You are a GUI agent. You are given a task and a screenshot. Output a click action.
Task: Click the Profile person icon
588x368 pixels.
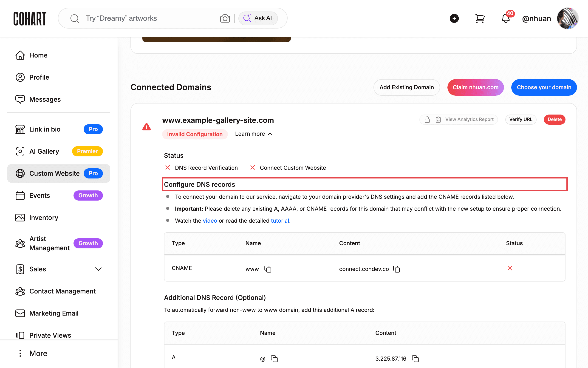click(20, 78)
